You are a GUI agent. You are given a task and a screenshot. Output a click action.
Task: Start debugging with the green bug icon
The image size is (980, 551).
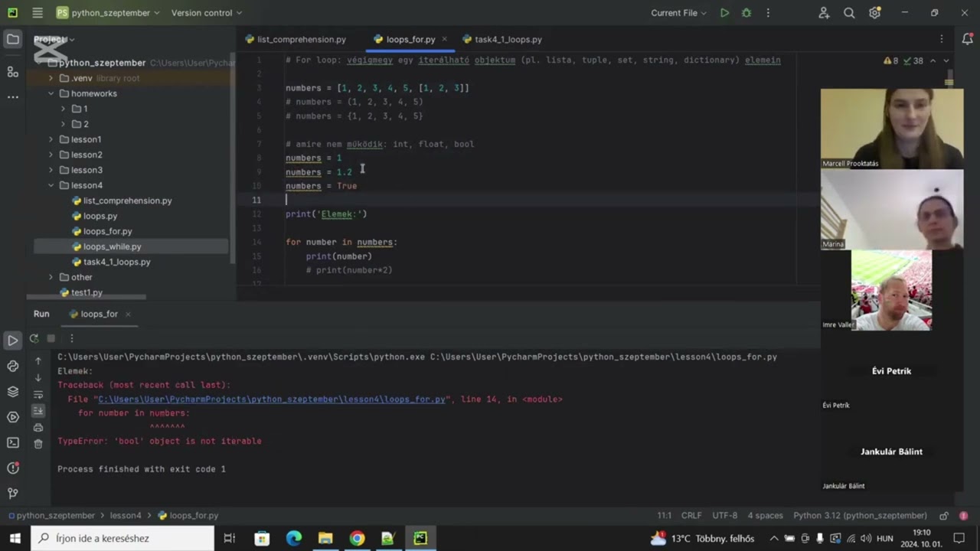(x=746, y=13)
